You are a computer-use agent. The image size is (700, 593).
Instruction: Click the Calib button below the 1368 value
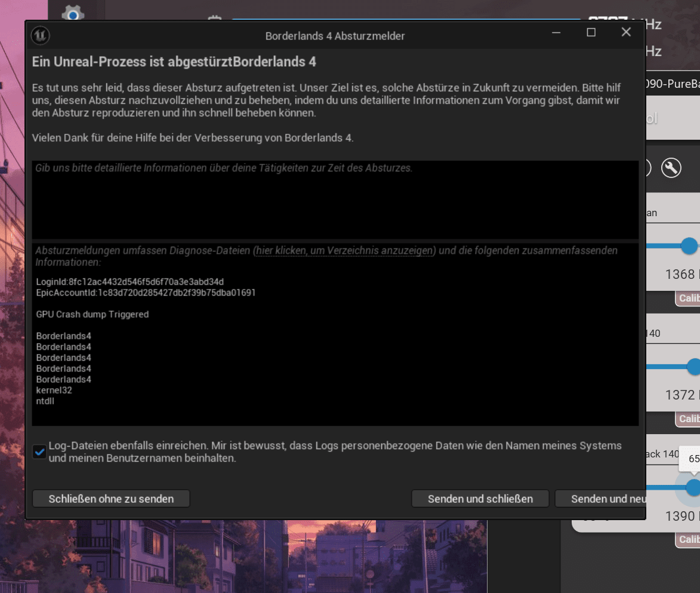point(688,298)
